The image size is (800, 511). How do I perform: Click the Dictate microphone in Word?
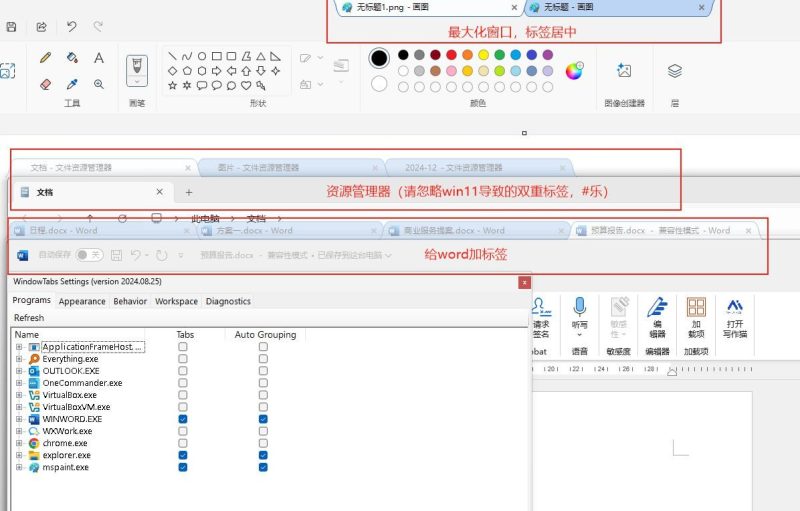coord(580,306)
